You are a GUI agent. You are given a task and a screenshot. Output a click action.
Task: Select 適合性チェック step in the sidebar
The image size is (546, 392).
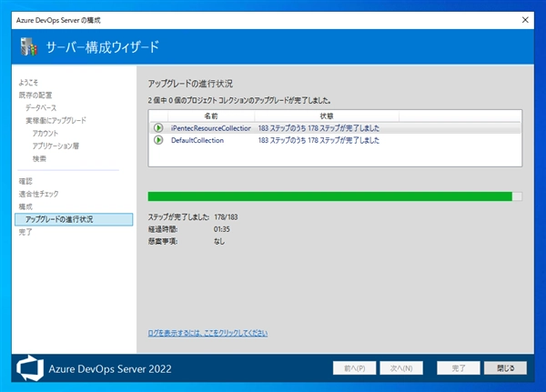[x=38, y=194]
